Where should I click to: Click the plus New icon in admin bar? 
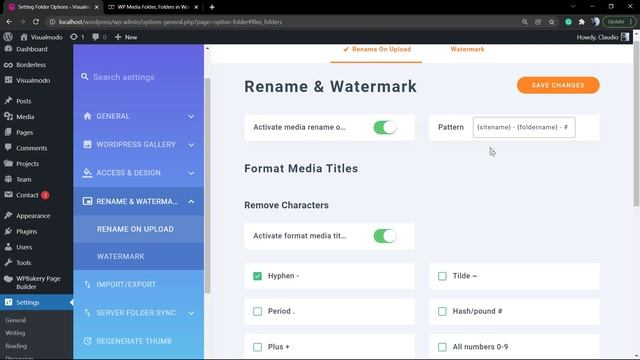[x=118, y=37]
